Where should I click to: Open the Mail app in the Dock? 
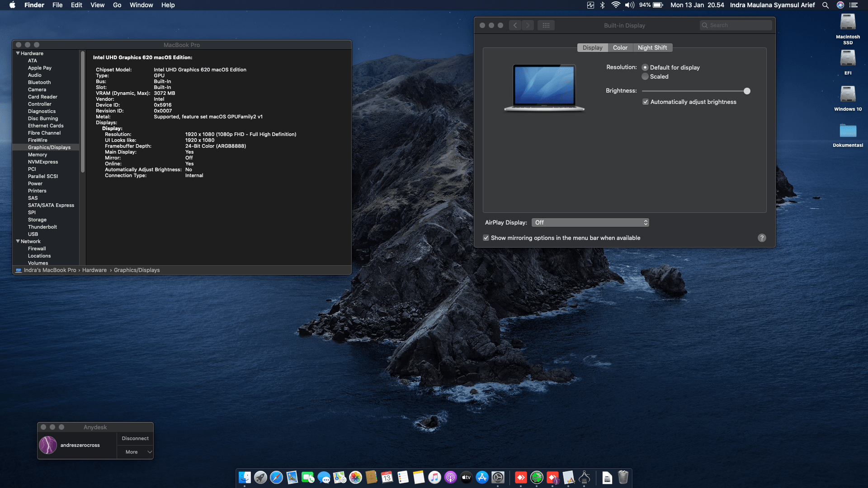(292, 477)
